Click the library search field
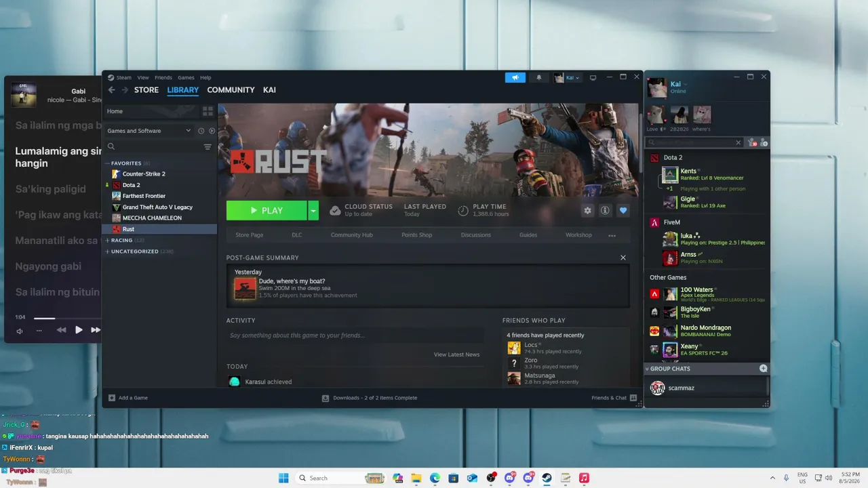The height and width of the screenshot is (488, 868). (153, 146)
